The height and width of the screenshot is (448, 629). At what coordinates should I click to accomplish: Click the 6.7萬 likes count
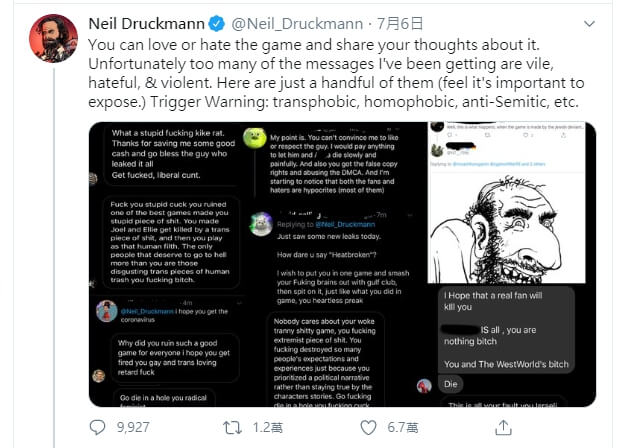coord(401,427)
